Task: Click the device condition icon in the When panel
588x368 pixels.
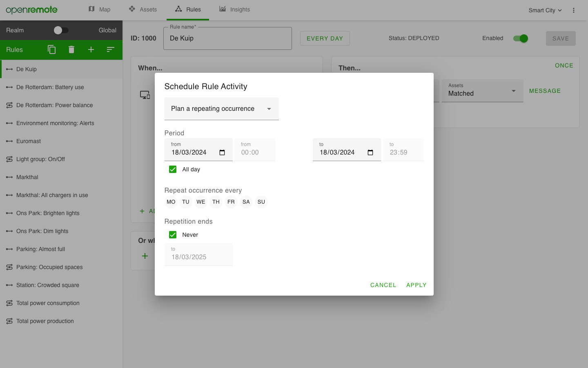Action: tap(145, 94)
